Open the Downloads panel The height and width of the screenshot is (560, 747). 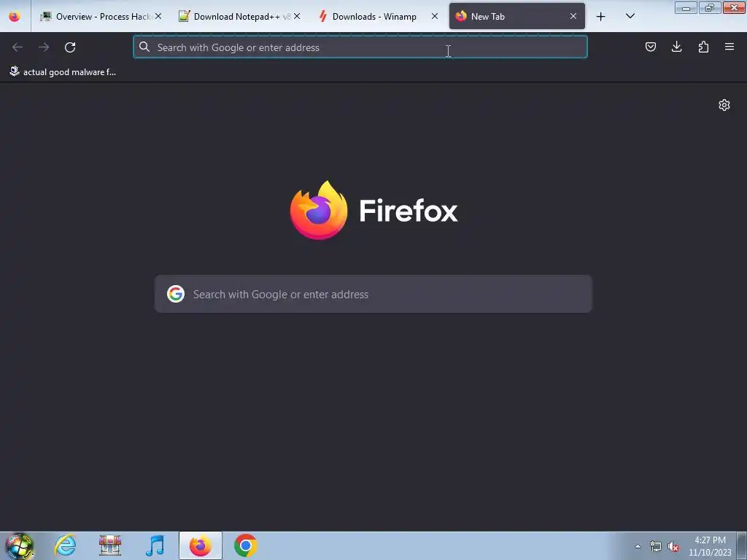[x=676, y=47]
